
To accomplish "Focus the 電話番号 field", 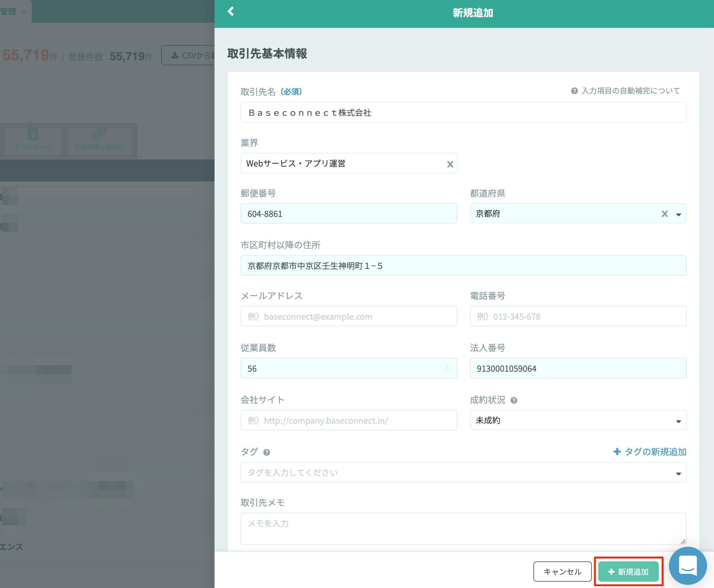I will 578,316.
